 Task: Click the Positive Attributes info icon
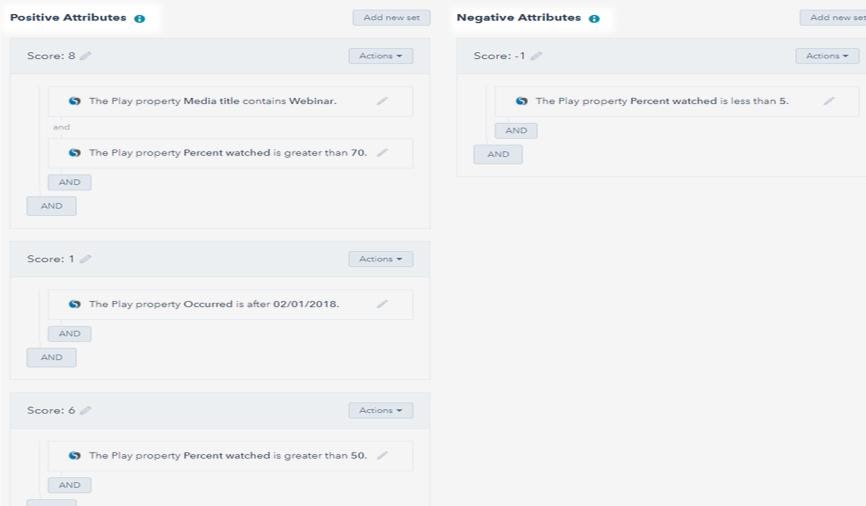click(140, 19)
